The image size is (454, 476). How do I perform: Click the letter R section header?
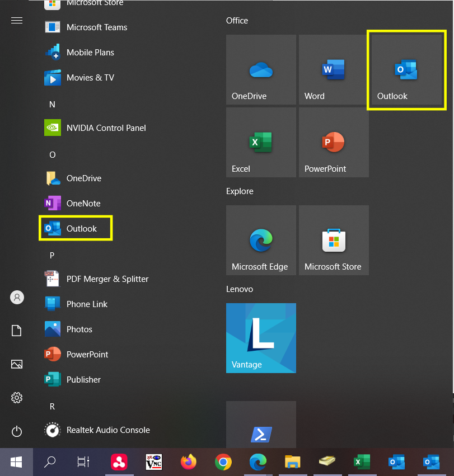(x=52, y=407)
